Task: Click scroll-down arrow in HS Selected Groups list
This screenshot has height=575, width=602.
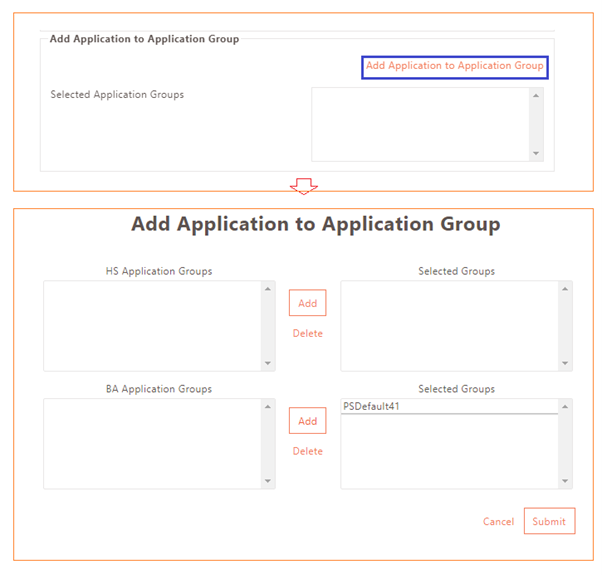Action: [565, 363]
